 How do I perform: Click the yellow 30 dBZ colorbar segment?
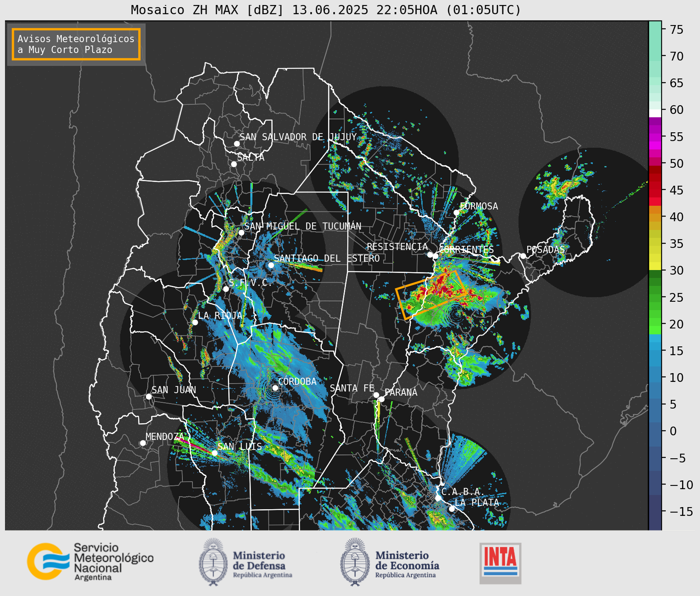pyautogui.click(x=655, y=266)
